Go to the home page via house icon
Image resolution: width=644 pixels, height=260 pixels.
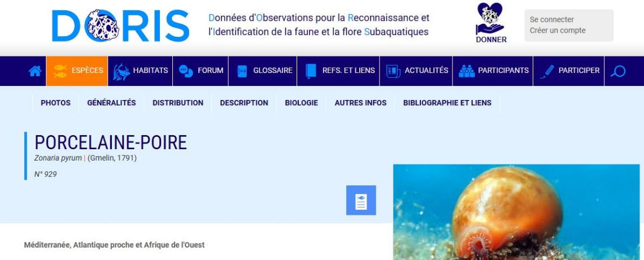click(35, 71)
